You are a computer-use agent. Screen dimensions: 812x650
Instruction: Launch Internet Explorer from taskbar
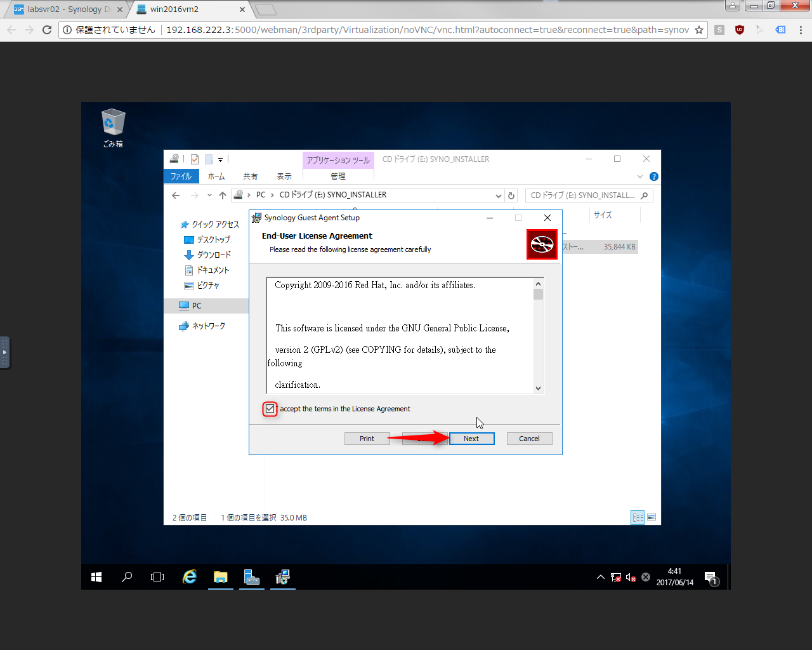[x=189, y=577]
